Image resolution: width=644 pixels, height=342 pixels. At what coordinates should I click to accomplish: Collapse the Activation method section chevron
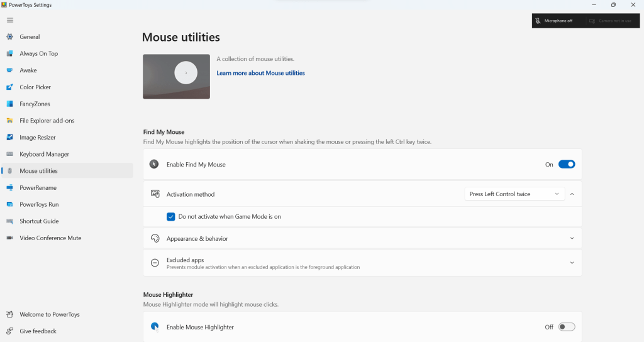[572, 194]
